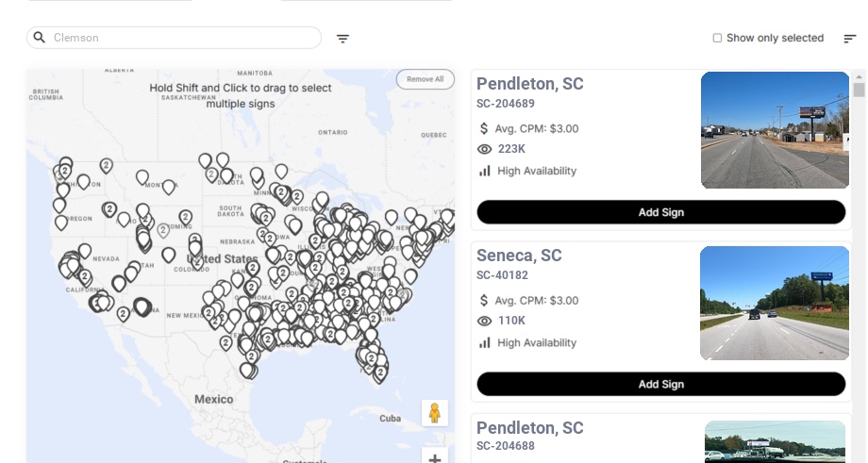868x463 pixels.
Task: Click the eye icon beside 223K
Action: coord(485,149)
